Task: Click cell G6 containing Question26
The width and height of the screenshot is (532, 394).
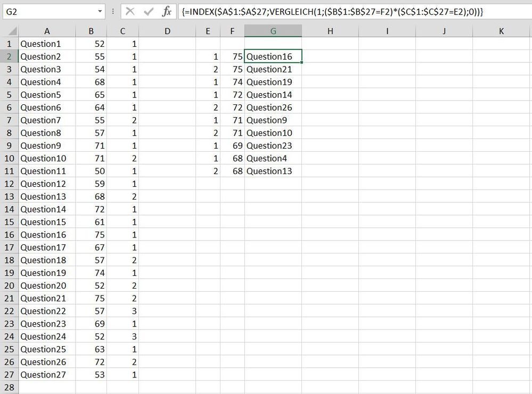Action: (273, 107)
